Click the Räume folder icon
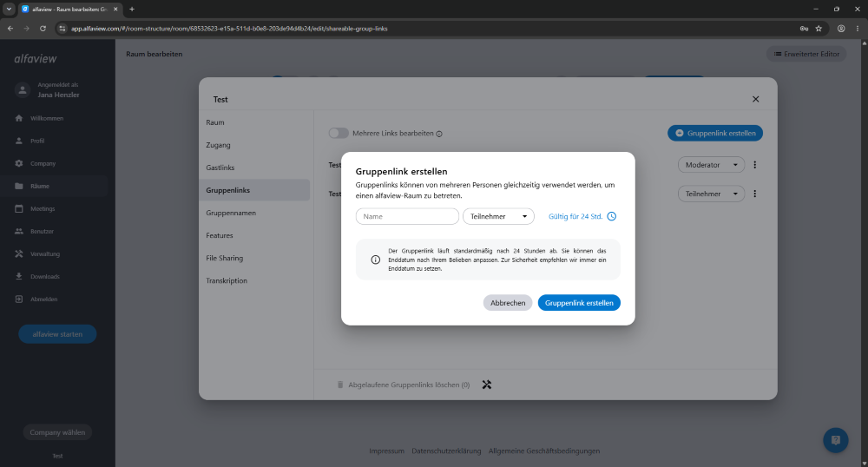The width and height of the screenshot is (868, 467). coord(19,186)
